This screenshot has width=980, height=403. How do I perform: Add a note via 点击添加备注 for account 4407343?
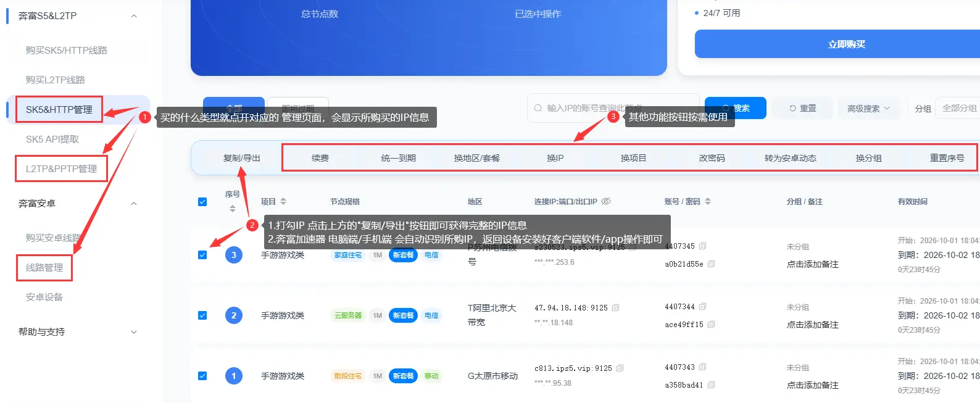click(813, 385)
